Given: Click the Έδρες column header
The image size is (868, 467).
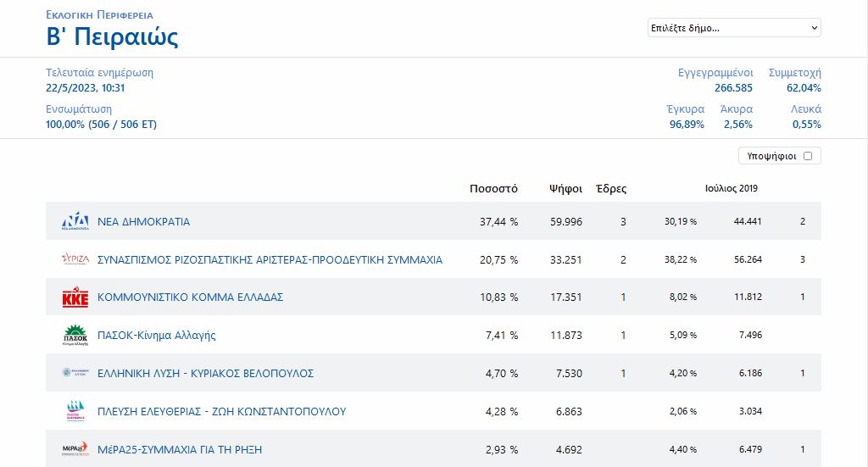Looking at the screenshot, I should (x=611, y=189).
